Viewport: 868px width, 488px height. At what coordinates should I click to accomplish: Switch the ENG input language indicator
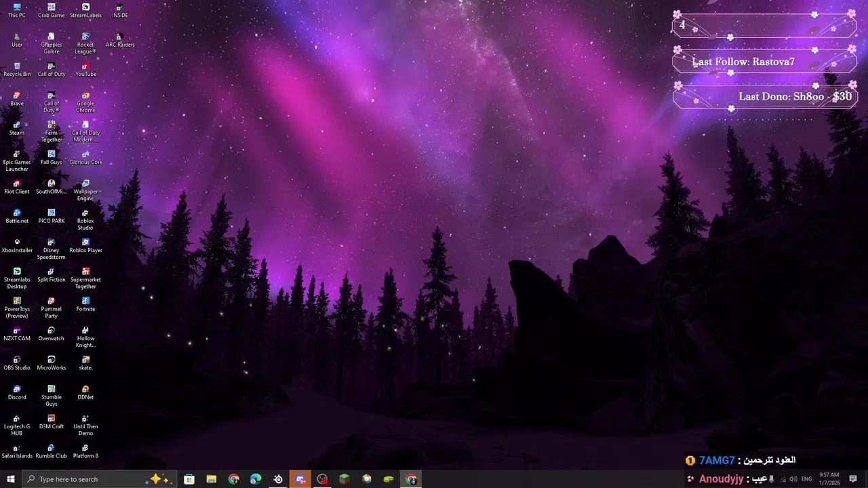pyautogui.click(x=807, y=479)
